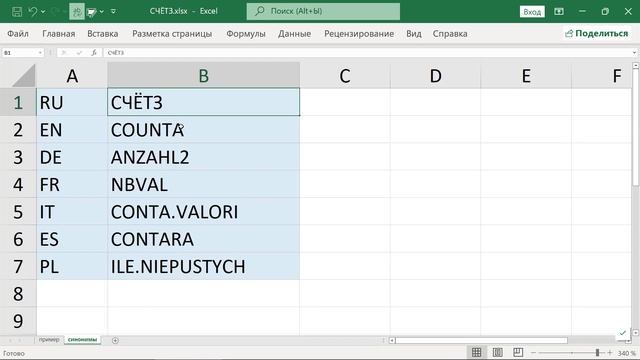The height and width of the screenshot is (360, 640).
Task: Click the zoom slider handle
Action: (x=597, y=353)
